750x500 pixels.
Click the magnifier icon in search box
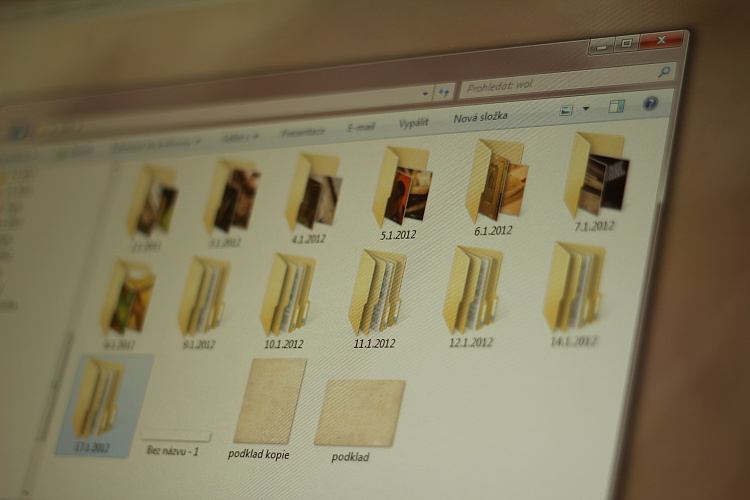[663, 72]
